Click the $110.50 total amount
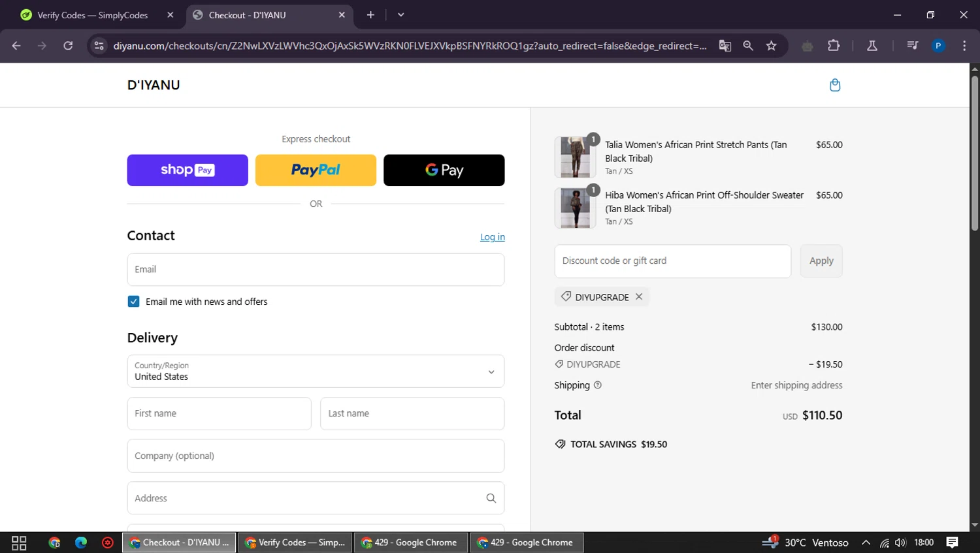This screenshot has width=980, height=553. [822, 415]
